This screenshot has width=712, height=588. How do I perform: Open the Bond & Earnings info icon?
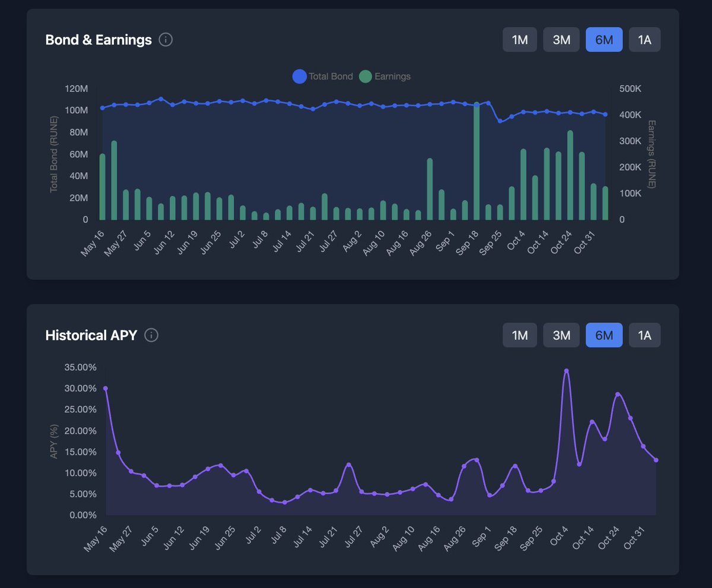(166, 40)
